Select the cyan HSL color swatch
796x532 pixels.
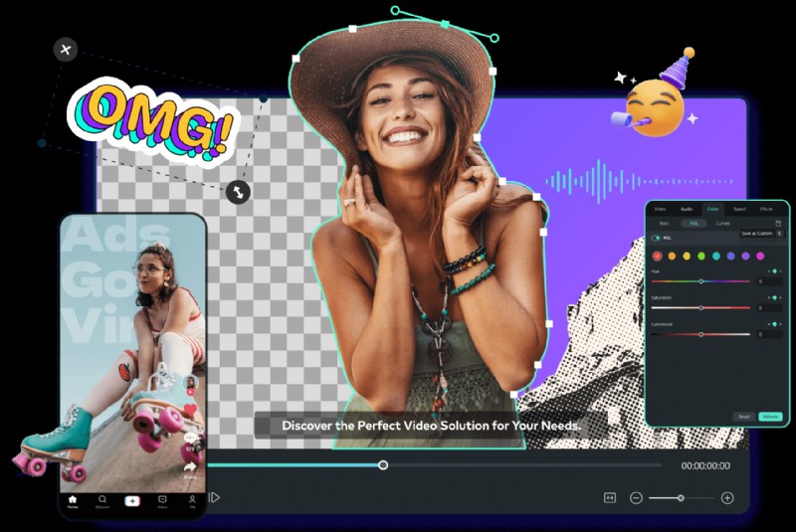click(716, 257)
